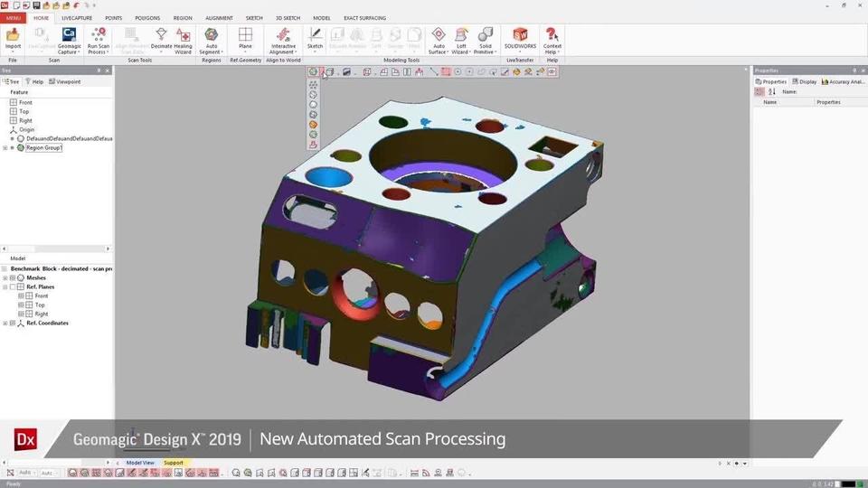Open the Display tab in the Properties panel
868x488 pixels.
click(805, 81)
